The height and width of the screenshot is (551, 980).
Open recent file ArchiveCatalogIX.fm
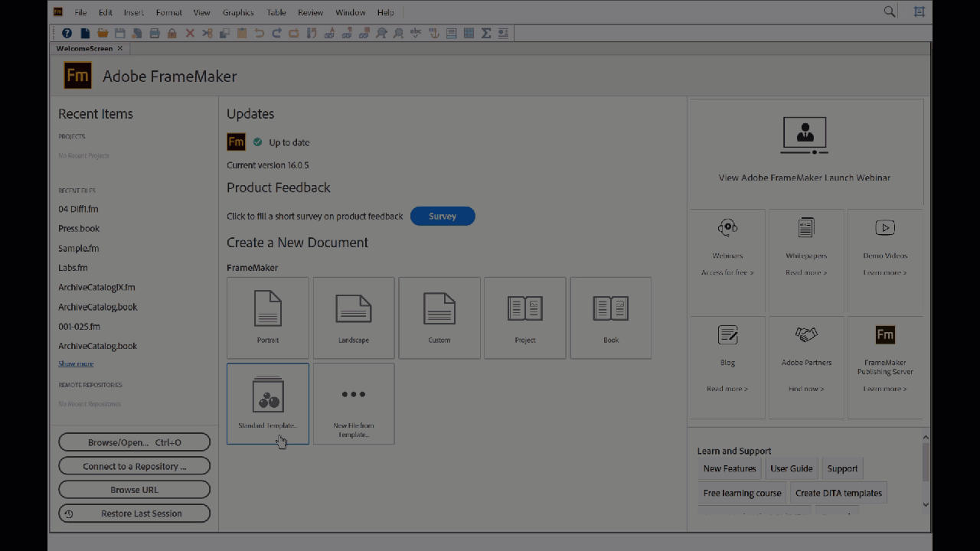pos(96,287)
